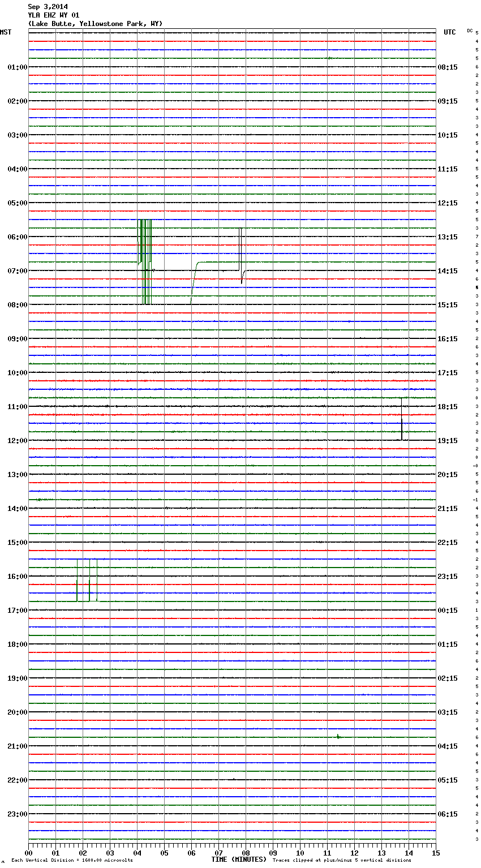
Task: Click the 18:15 UTC row label
Action: [448, 407]
